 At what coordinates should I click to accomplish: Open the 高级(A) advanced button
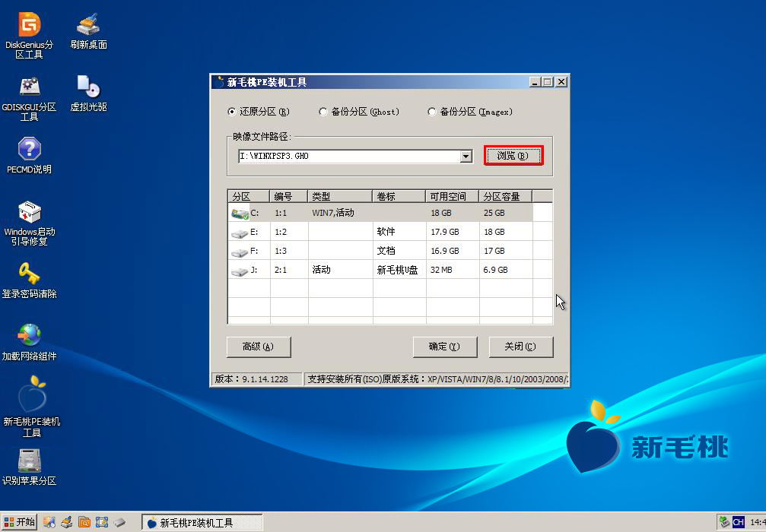pyautogui.click(x=259, y=347)
